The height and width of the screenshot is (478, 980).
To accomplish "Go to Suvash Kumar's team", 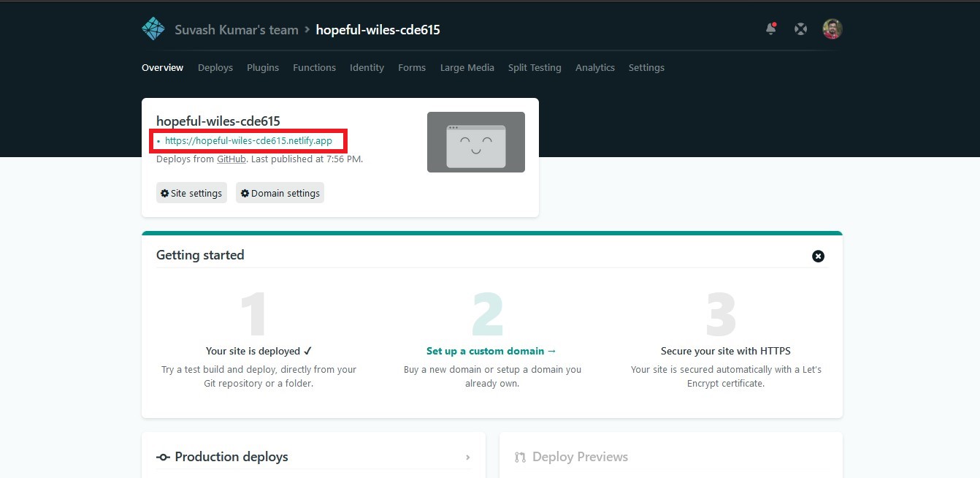I will pyautogui.click(x=237, y=30).
